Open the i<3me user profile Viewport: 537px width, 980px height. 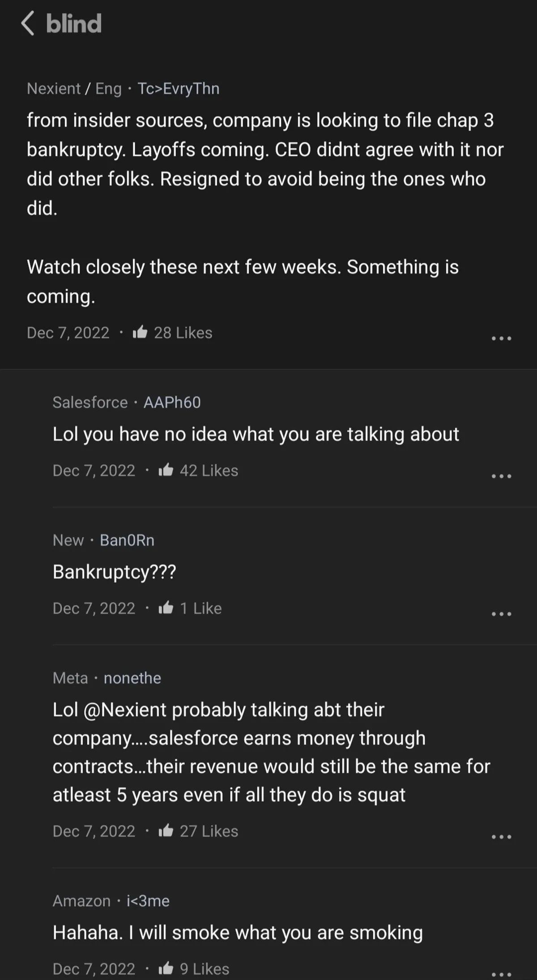[x=148, y=901]
